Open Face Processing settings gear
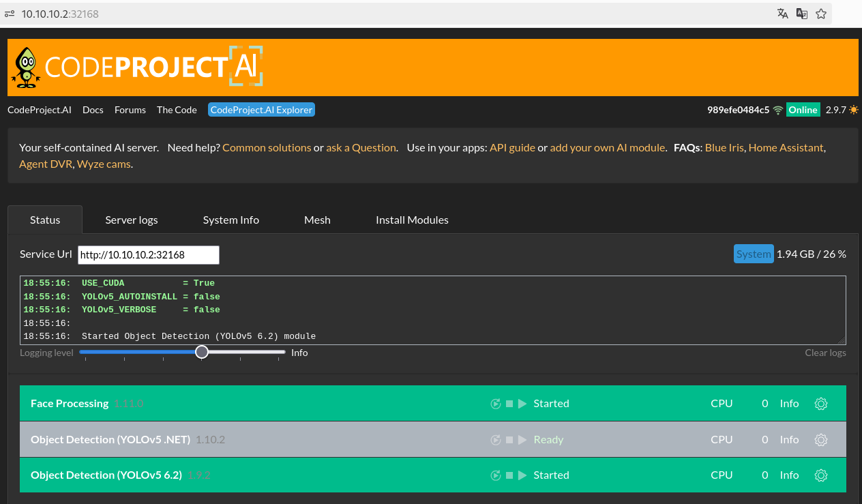Image resolution: width=862 pixels, height=504 pixels. click(821, 404)
